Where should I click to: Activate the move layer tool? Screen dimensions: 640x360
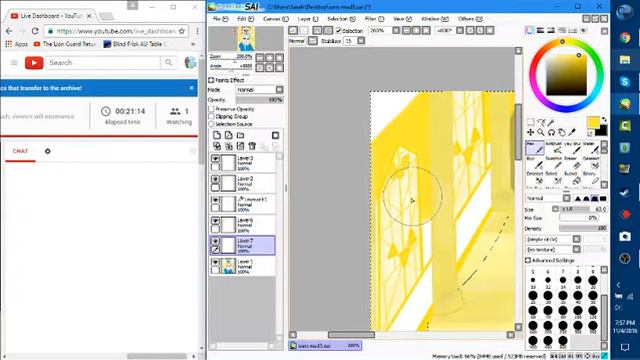(530, 132)
